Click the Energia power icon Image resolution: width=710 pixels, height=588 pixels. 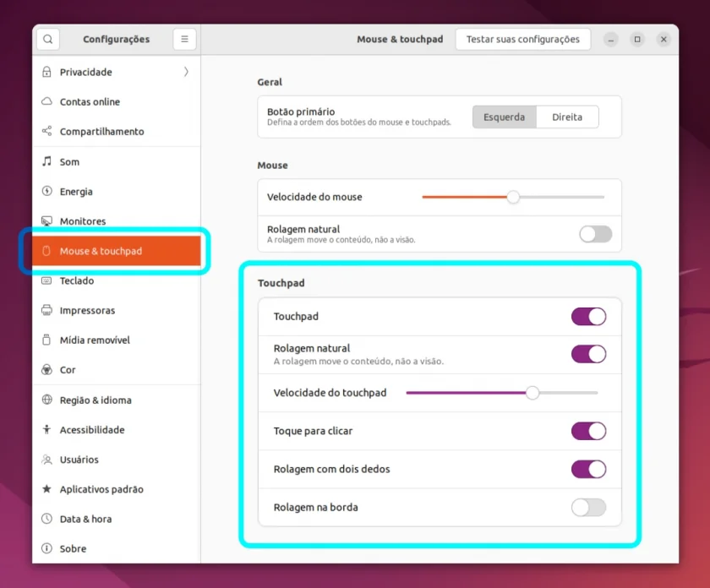(x=46, y=191)
